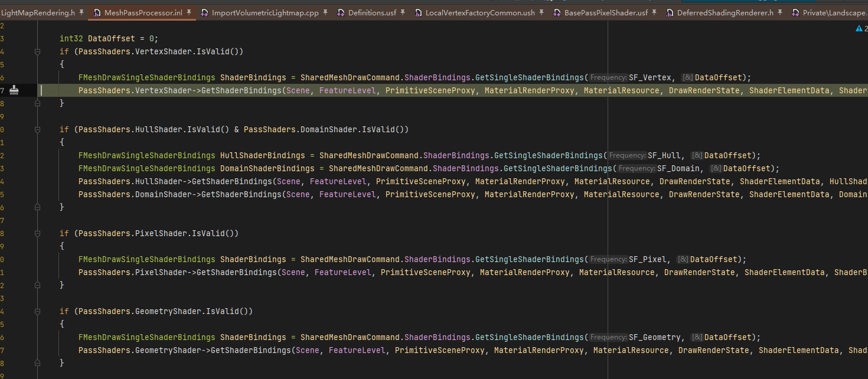Click 'MaterialResource' on the HullShader GetShaderBindings line
Image resolution: width=868 pixels, height=379 pixels.
pyautogui.click(x=612, y=181)
